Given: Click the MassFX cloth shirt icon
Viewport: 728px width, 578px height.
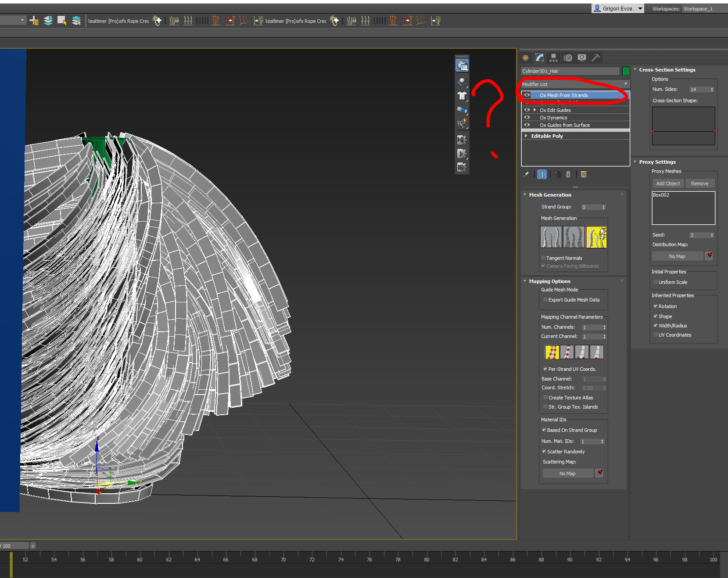Looking at the screenshot, I should 462,96.
